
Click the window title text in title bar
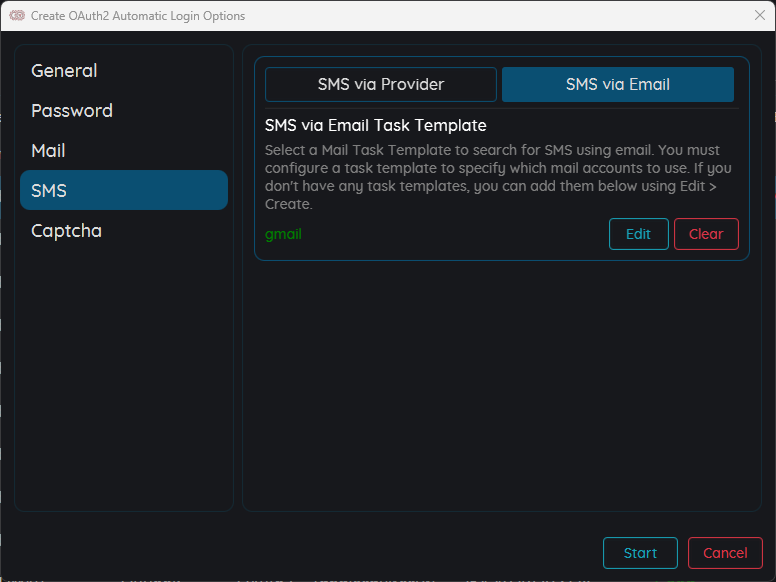point(138,16)
